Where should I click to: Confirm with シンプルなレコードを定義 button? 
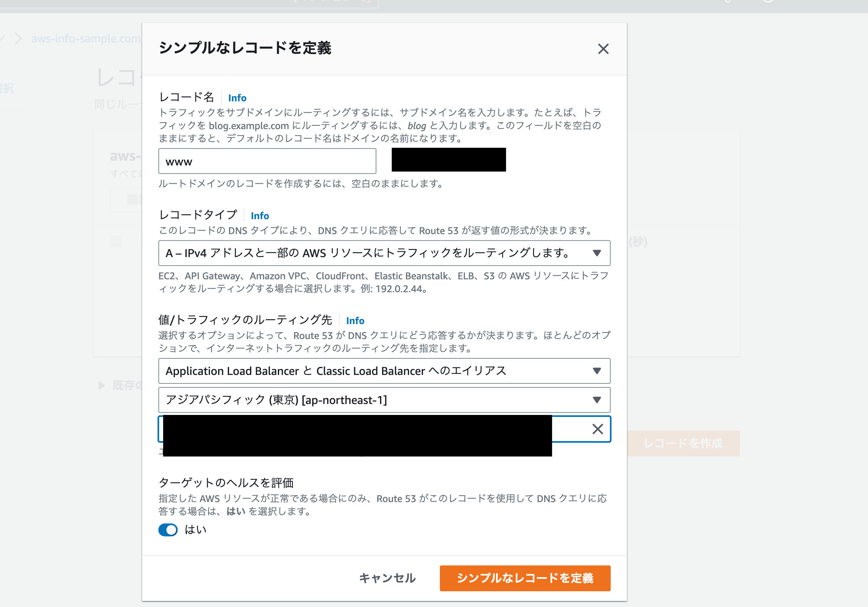pos(525,578)
